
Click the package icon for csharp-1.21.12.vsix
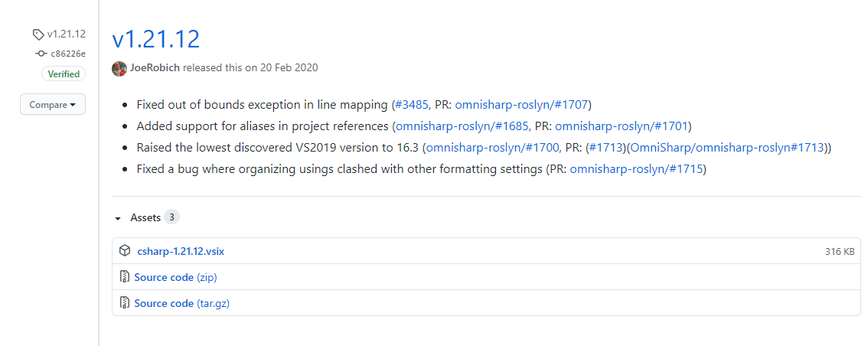[125, 251]
